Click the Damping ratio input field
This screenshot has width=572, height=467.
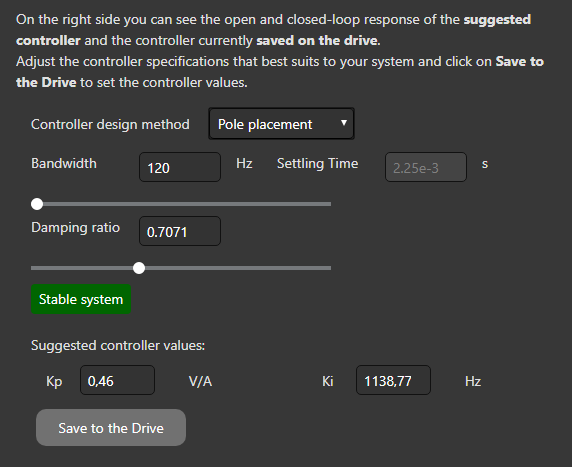180,231
